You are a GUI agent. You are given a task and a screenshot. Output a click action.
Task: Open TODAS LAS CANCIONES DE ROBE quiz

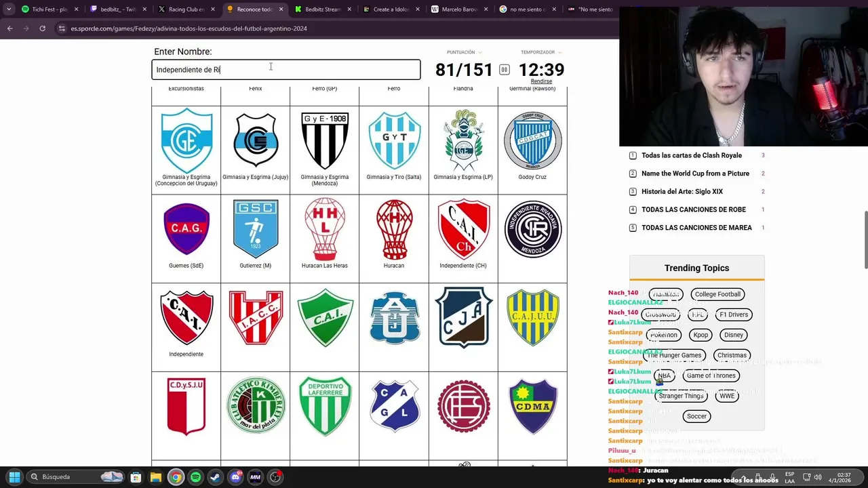coord(694,210)
